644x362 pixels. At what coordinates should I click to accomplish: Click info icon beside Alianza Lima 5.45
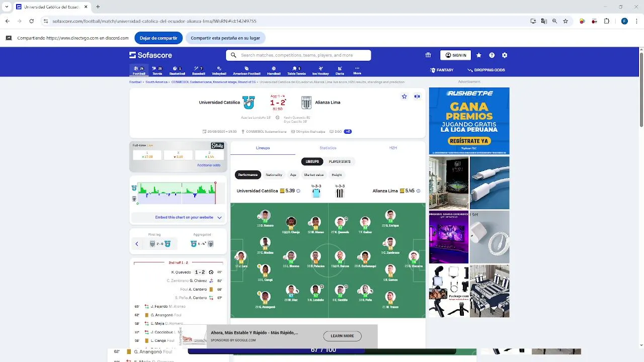[418, 191]
